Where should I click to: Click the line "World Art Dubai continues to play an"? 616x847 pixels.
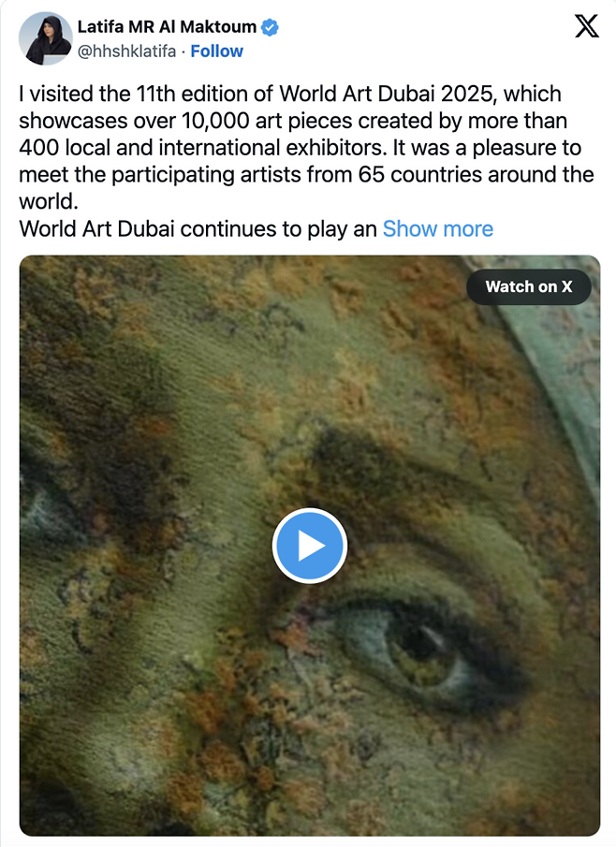point(198,229)
